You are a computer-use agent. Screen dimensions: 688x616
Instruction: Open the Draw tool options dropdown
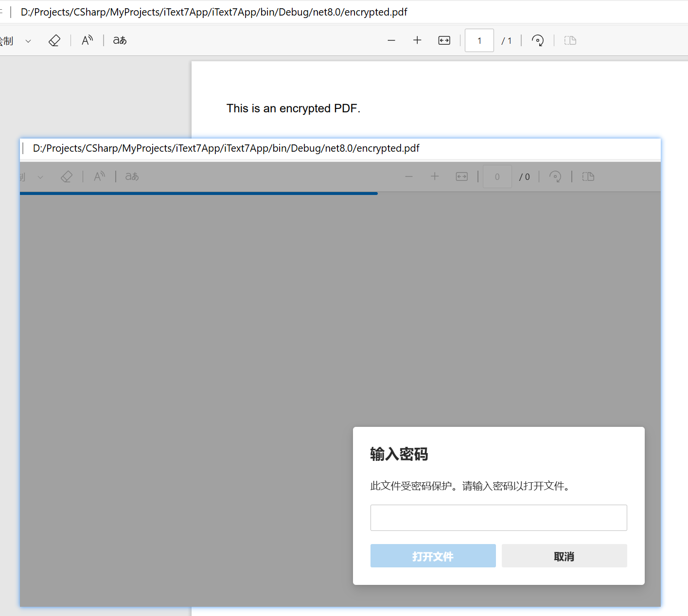[x=28, y=40]
